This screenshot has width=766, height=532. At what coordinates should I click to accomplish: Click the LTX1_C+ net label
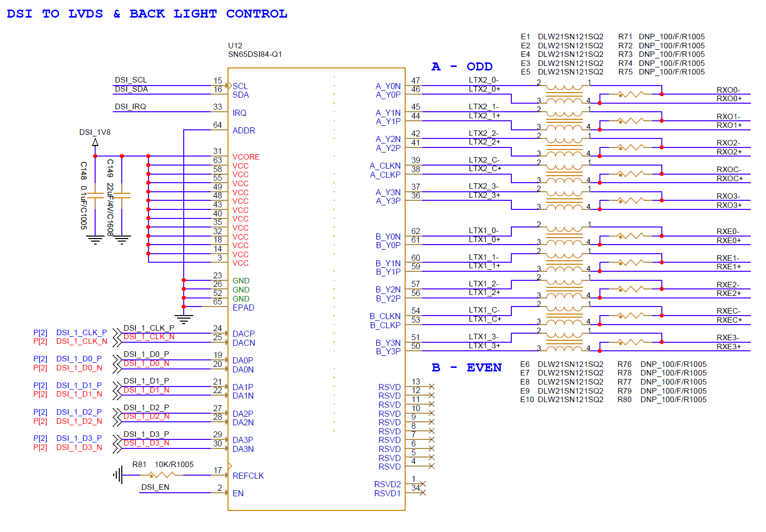pos(485,319)
